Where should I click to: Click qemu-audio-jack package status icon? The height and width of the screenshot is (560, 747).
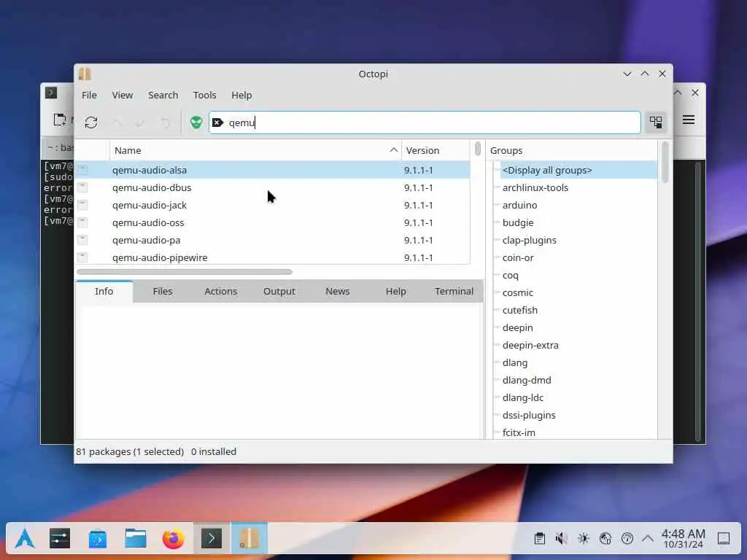coord(82,205)
